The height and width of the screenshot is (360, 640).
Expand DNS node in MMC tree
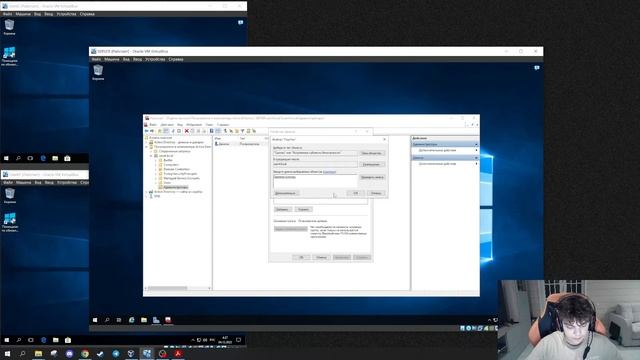pos(147,196)
